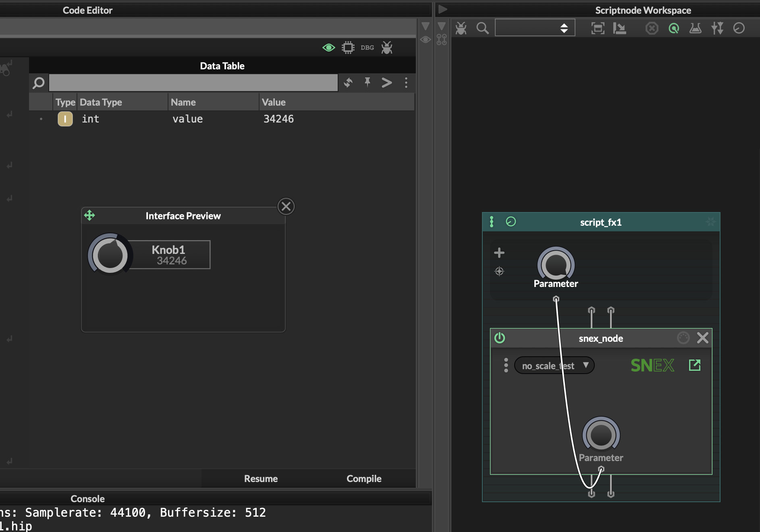Click the clock gauge icon in Scriptnode toolbar
This screenshot has height=532, width=760.
click(739, 28)
